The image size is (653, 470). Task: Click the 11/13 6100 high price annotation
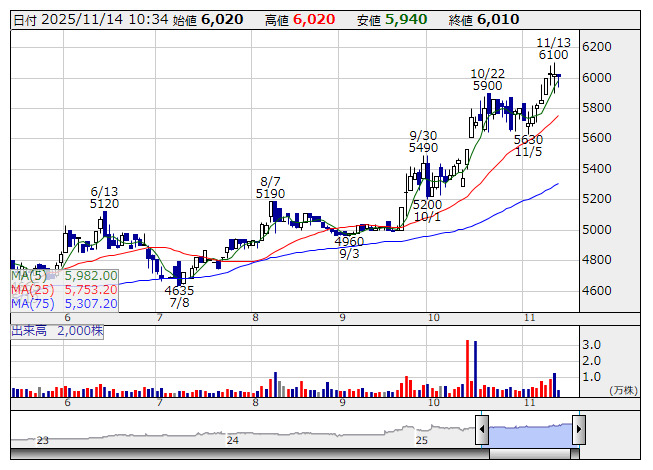(553, 49)
